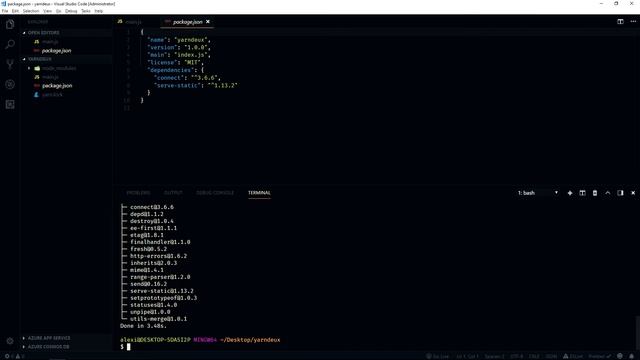
Task: Open the Go menu
Action: [x=58, y=11]
